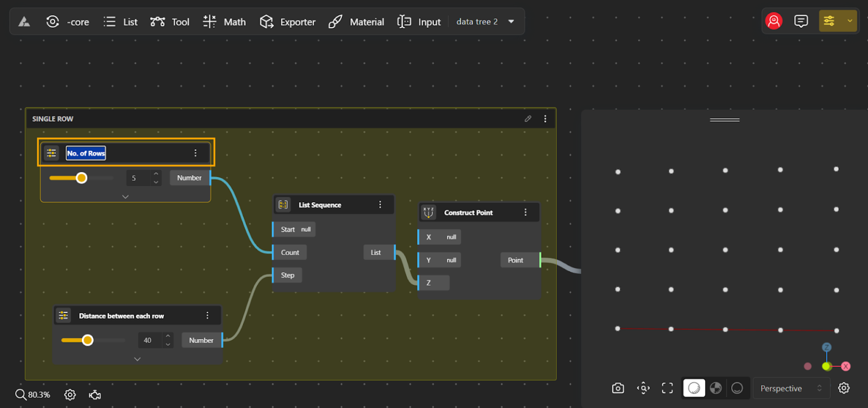
Task: Click the Count input on List Sequence
Action: tap(290, 253)
